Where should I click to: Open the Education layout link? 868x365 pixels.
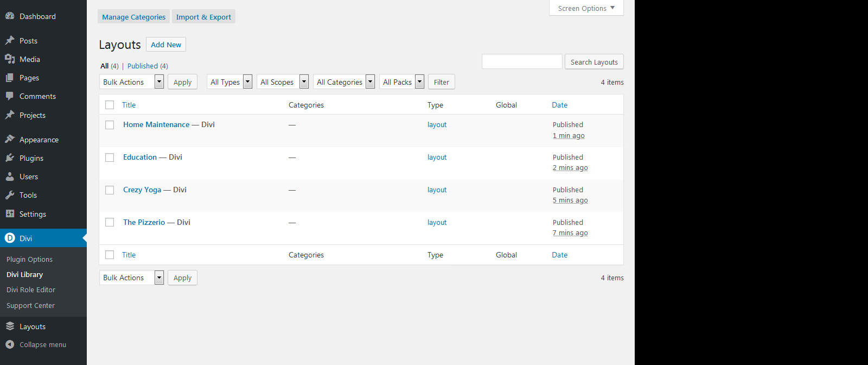tap(140, 157)
